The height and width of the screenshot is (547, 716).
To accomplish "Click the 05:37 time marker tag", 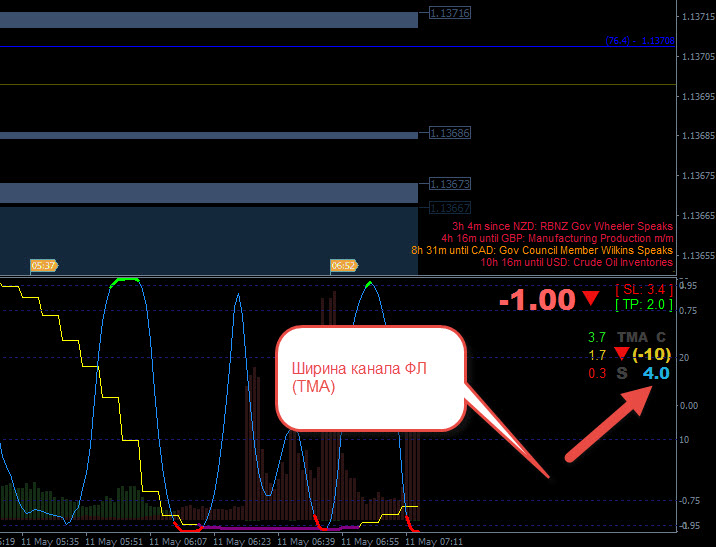I will (44, 265).
